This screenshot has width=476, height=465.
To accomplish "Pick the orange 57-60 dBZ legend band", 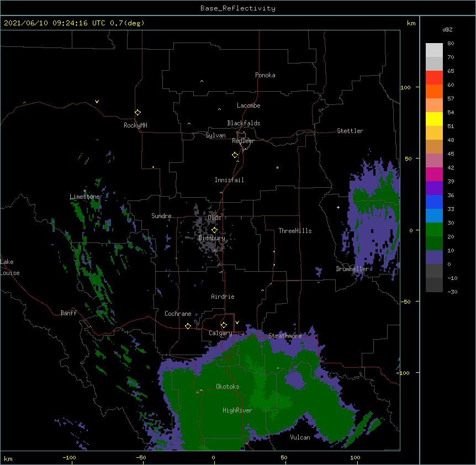I will point(434,91).
